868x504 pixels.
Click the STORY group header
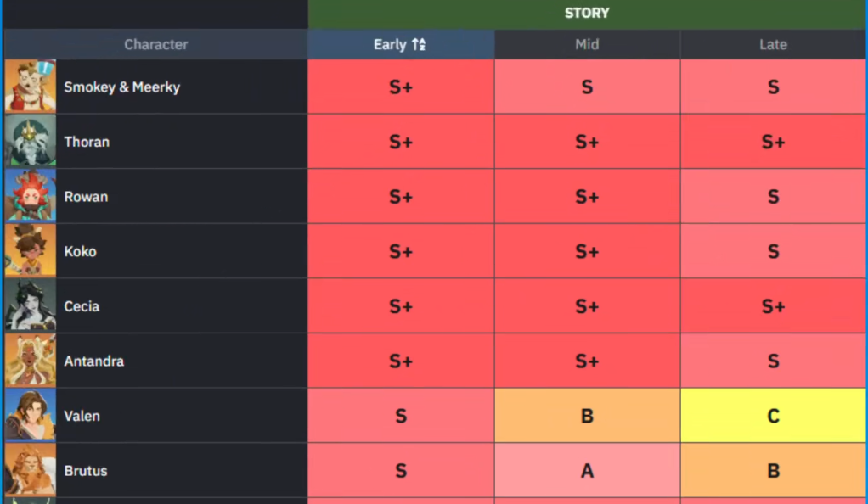pyautogui.click(x=587, y=14)
